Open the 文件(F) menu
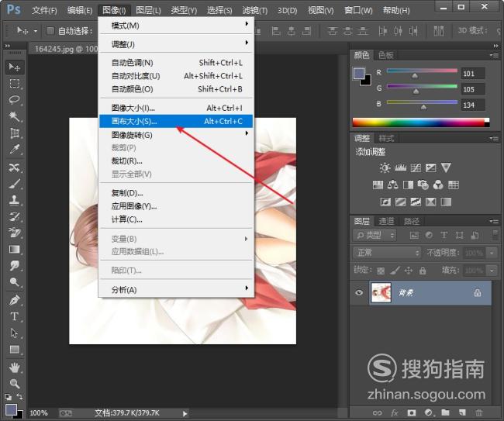The image size is (504, 421). (44, 10)
